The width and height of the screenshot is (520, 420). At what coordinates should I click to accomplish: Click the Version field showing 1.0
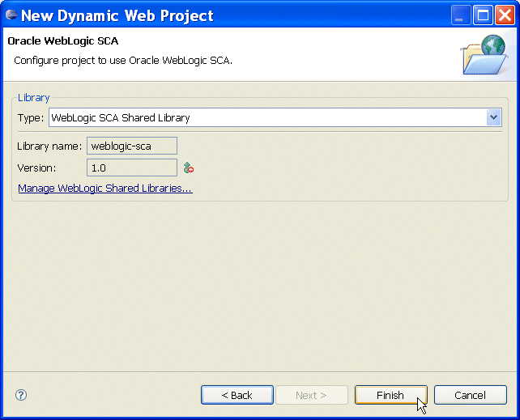(132, 168)
